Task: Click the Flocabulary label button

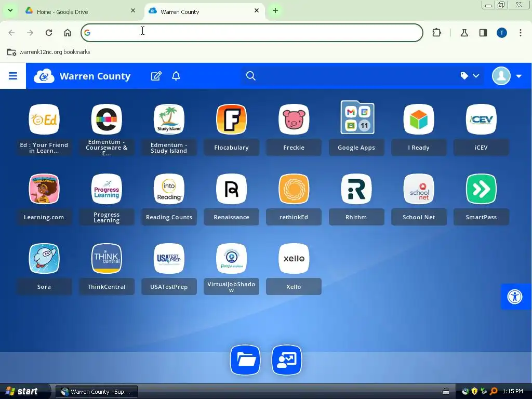Action: pyautogui.click(x=231, y=148)
